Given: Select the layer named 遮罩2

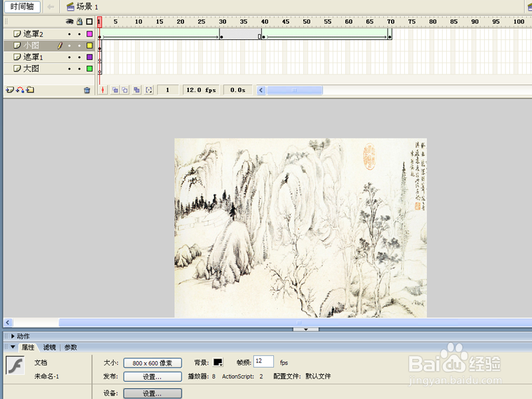Looking at the screenshot, I should click(x=33, y=34).
